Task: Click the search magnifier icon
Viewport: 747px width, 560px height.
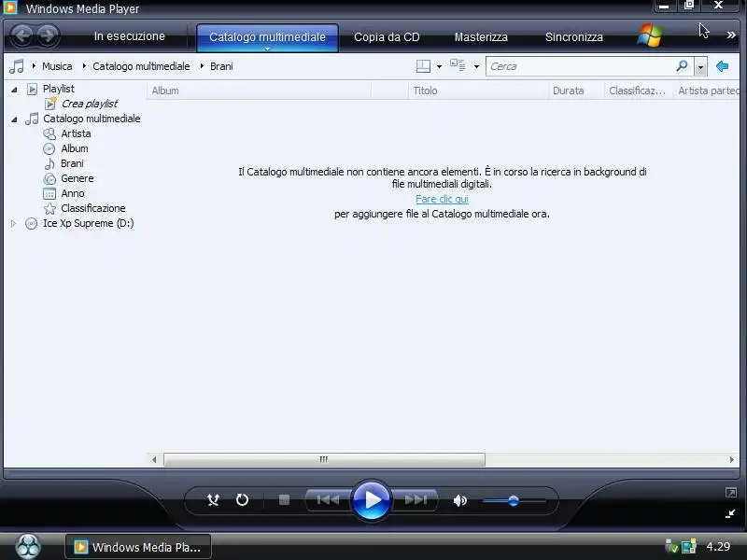Action: click(x=683, y=65)
